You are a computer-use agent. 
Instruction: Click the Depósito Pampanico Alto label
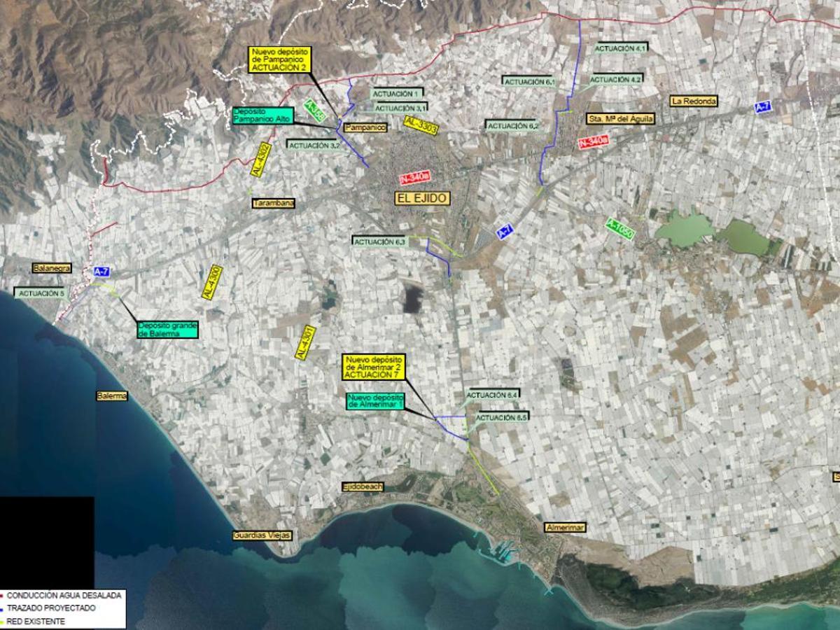pyautogui.click(x=263, y=115)
